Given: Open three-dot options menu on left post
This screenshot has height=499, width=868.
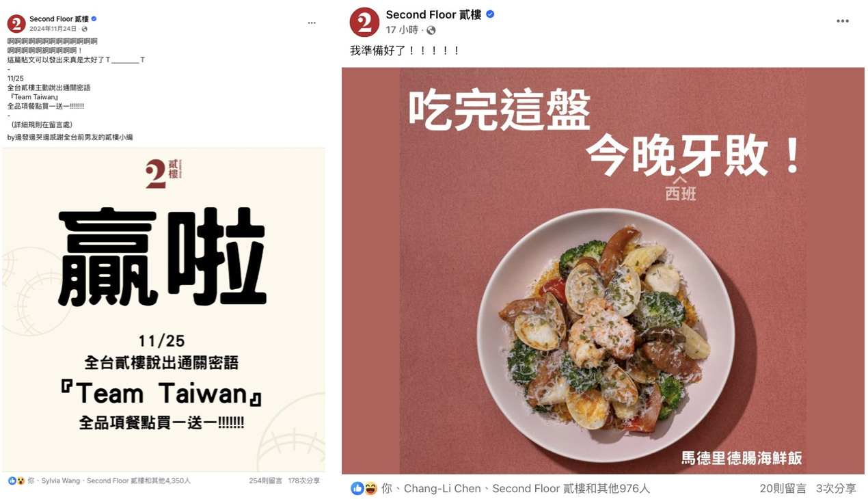Looking at the screenshot, I should pos(312,23).
